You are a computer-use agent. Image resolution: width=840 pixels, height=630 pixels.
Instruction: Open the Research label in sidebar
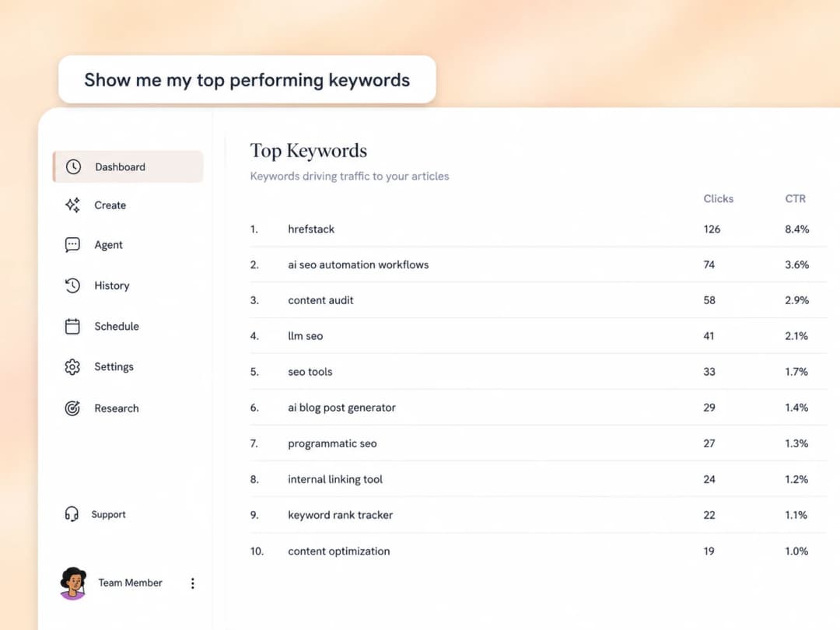pyautogui.click(x=117, y=408)
